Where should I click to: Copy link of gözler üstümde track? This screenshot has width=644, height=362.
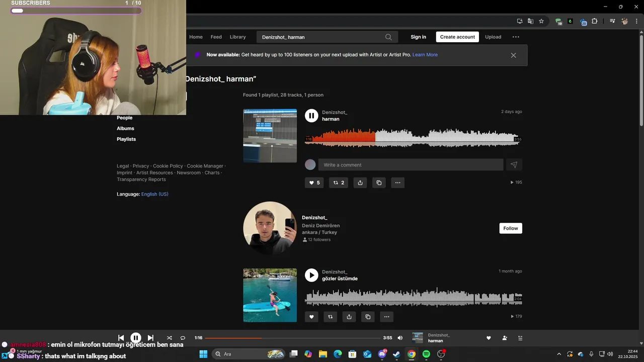pos(368,317)
